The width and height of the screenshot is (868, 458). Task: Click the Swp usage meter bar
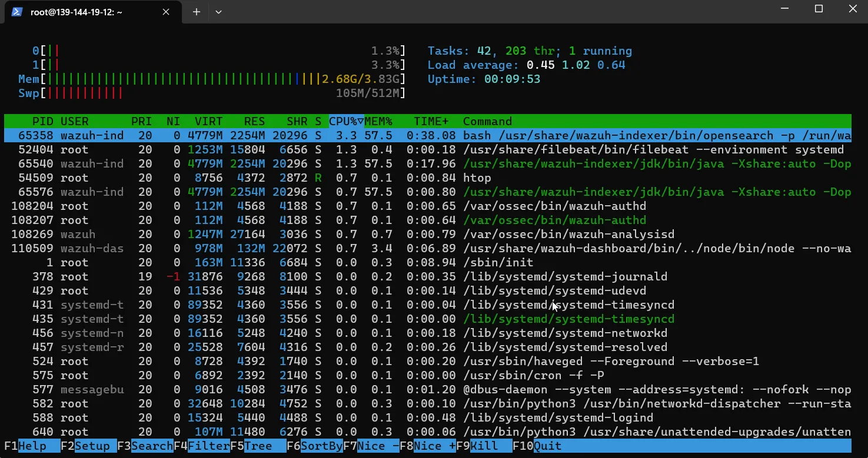pyautogui.click(x=212, y=93)
